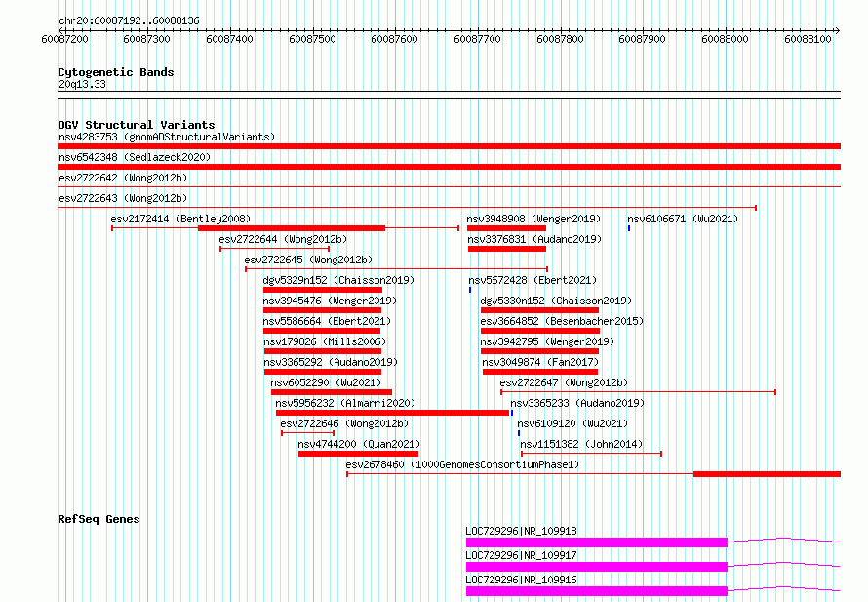868x602 pixels.
Task: Select nsv3376831 (Audano2019) variant label
Action: point(534,239)
